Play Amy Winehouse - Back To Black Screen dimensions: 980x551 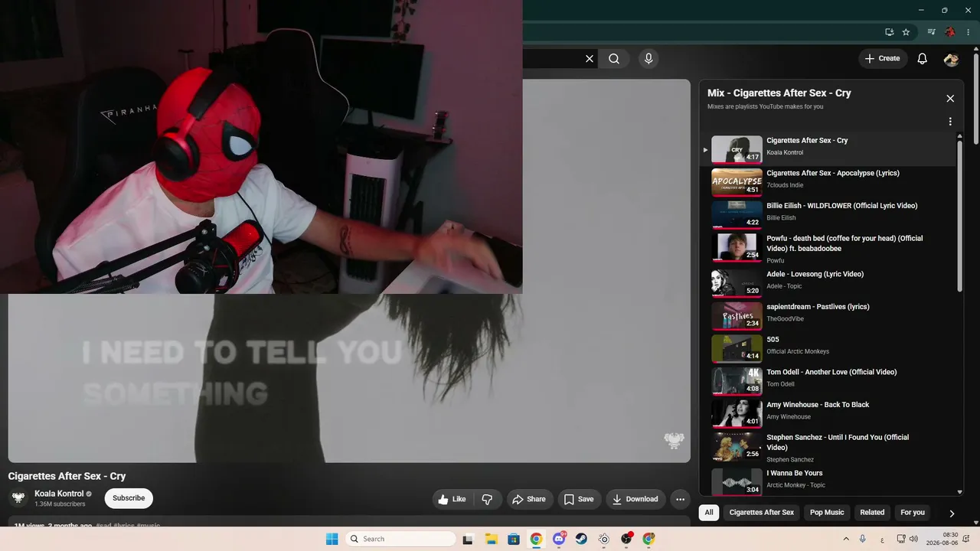click(829, 414)
